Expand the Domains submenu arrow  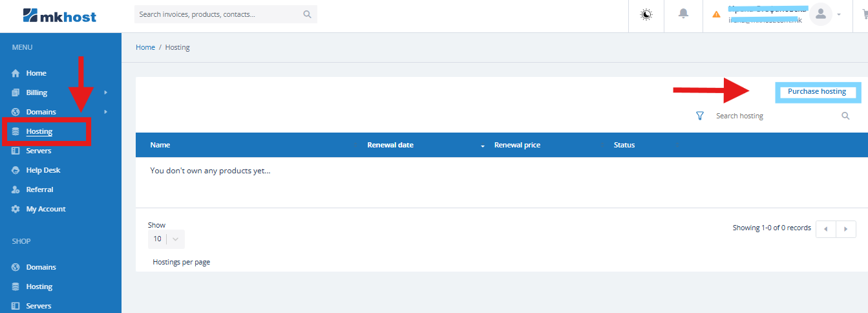[x=105, y=112]
